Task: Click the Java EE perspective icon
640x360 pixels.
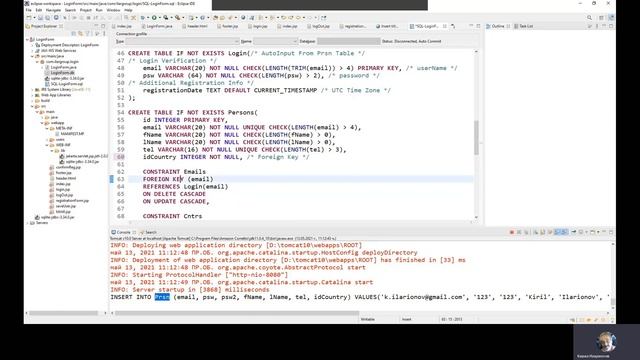Action: (x=611, y=18)
